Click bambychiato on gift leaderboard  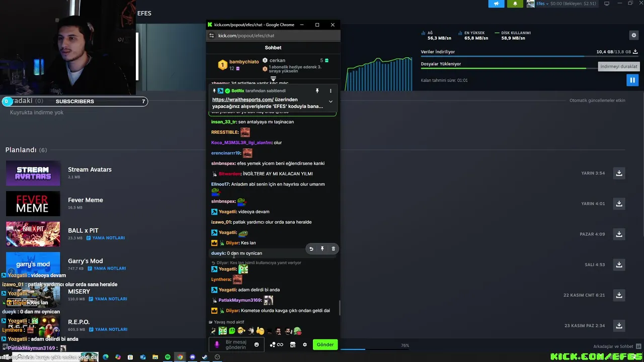pyautogui.click(x=244, y=62)
